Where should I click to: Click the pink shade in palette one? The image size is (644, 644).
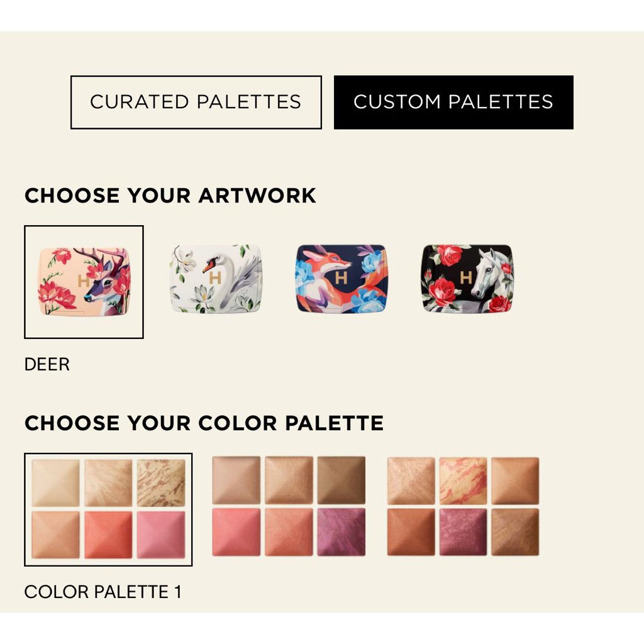tap(161, 535)
